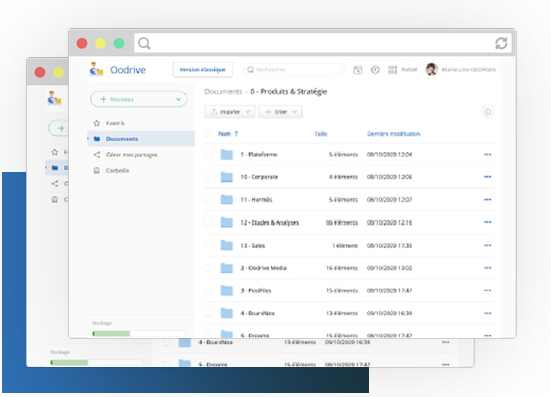
Task: Open more options for 3 - PostFiles
Action: pos(487,291)
